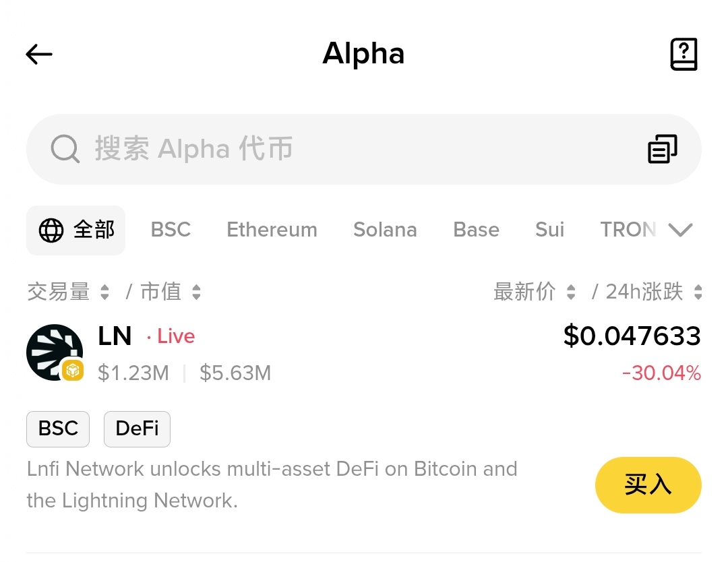Toggle 24h涨跌 sort order
The image size is (728, 562).
pyautogui.click(x=698, y=292)
